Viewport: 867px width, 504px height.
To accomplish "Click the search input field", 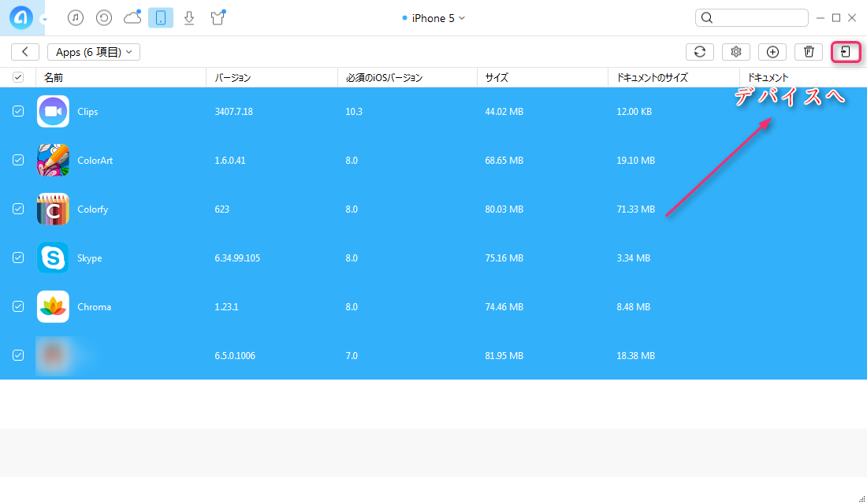I will (751, 17).
